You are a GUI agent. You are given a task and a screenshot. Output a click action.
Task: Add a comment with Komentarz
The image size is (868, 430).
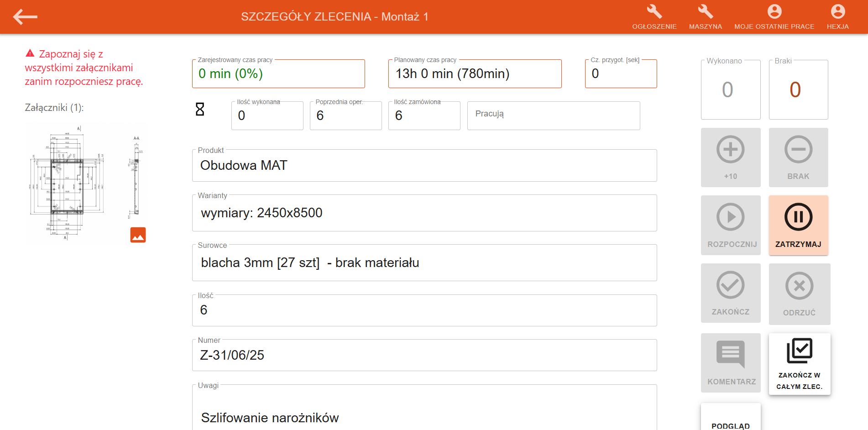pos(731,363)
